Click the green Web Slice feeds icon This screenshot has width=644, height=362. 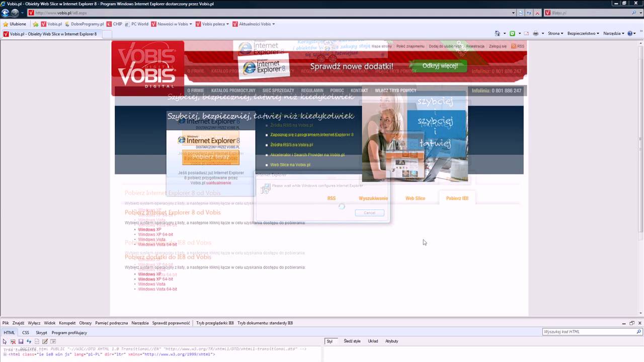(512, 34)
